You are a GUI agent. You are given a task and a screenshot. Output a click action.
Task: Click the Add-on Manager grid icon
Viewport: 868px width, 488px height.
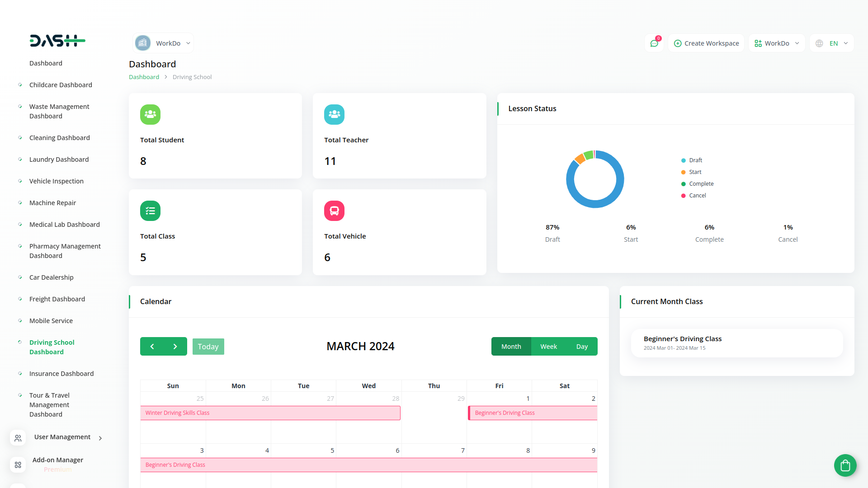pyautogui.click(x=18, y=465)
